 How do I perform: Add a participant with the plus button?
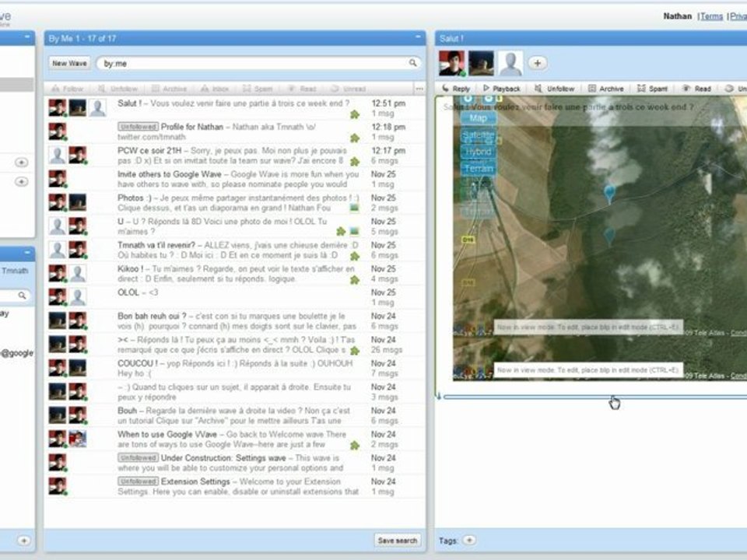click(x=538, y=63)
